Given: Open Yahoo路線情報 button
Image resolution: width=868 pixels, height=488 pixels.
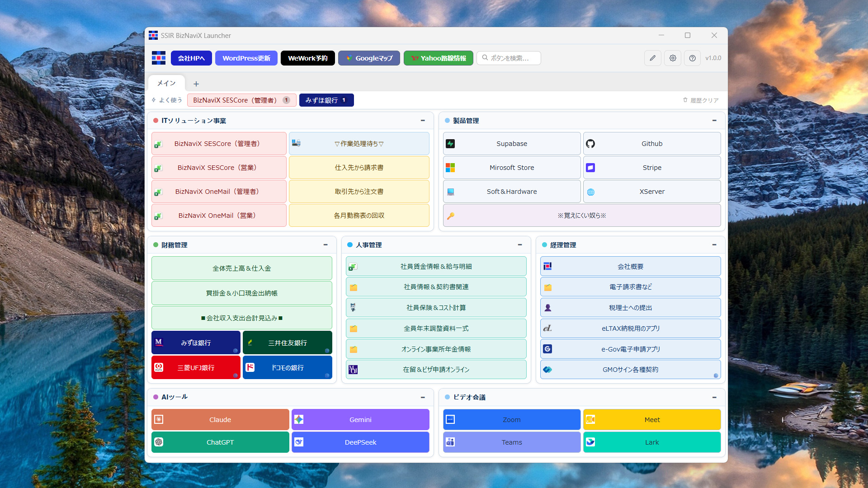Looking at the screenshot, I should pos(439,58).
